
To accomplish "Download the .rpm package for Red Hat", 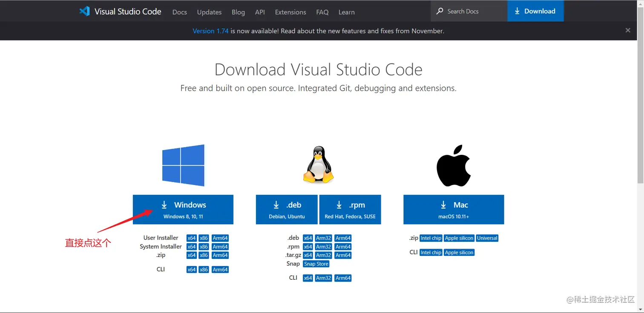I will tap(350, 209).
